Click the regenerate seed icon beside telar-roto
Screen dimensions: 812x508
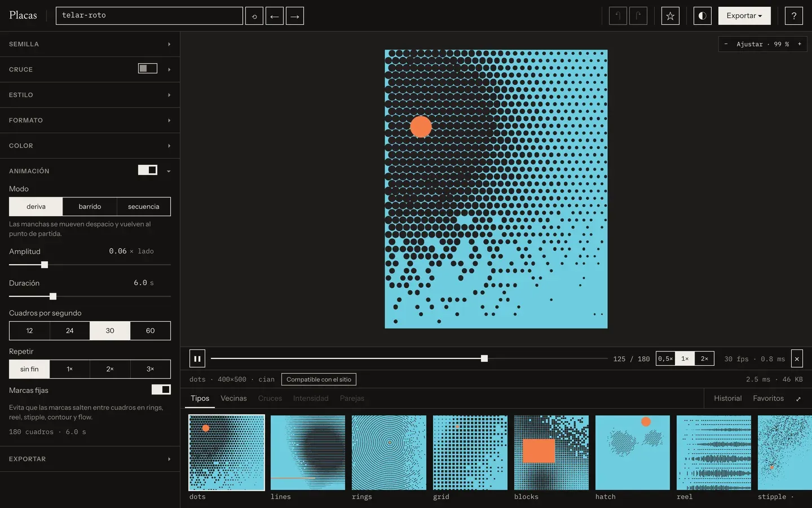[254, 16]
